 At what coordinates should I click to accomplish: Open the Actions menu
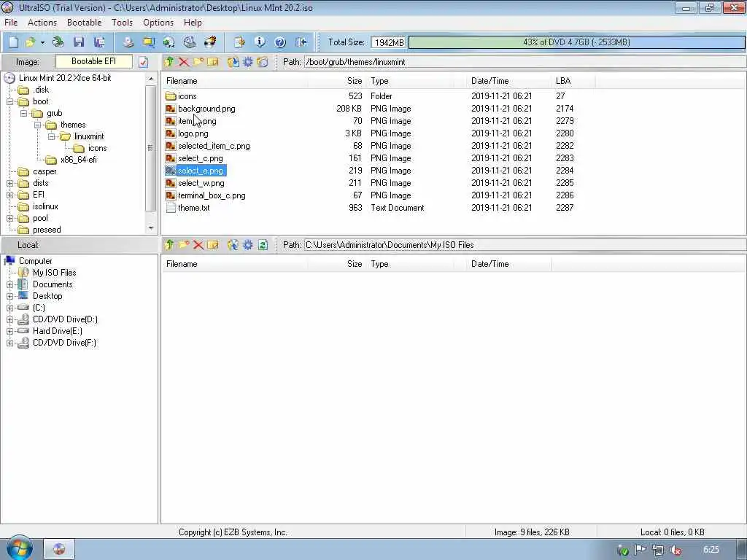tap(42, 23)
